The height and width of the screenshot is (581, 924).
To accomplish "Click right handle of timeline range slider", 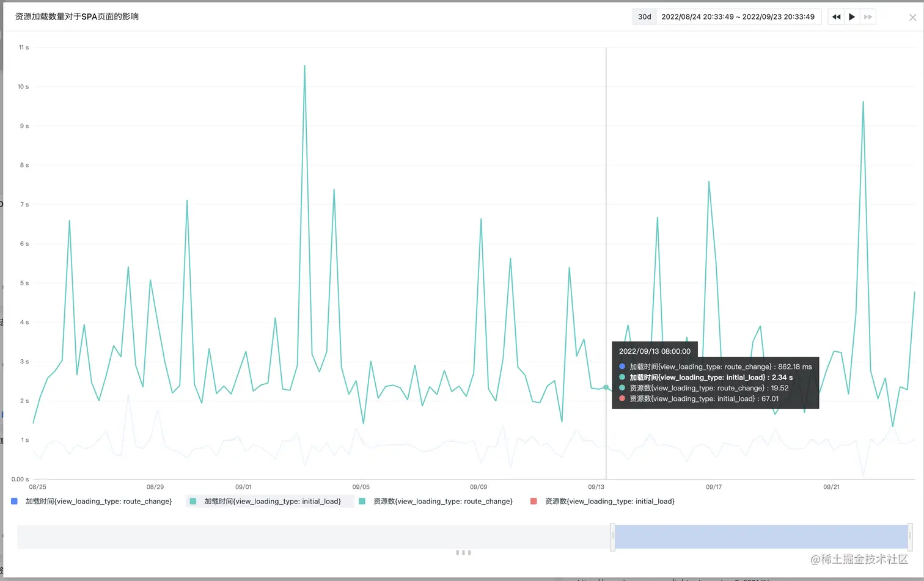I will coord(910,537).
